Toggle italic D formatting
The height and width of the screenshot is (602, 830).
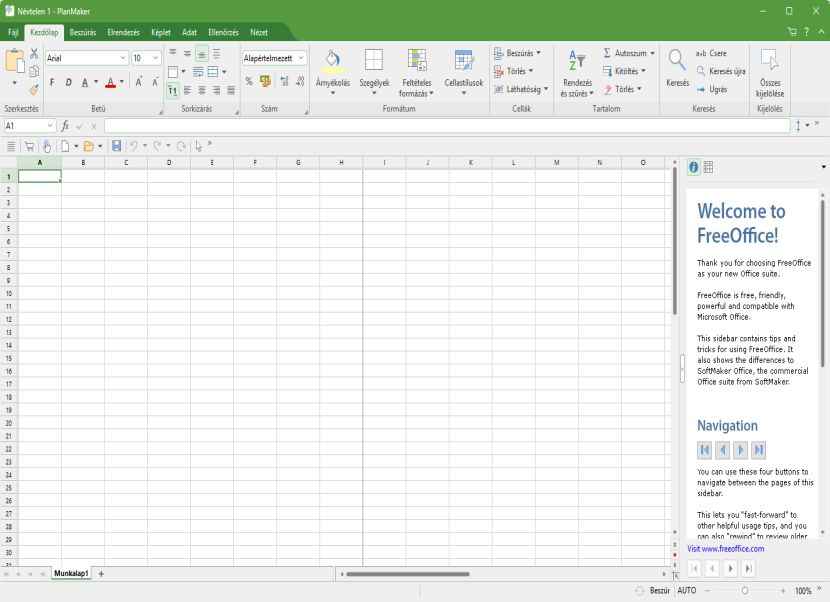click(x=68, y=82)
